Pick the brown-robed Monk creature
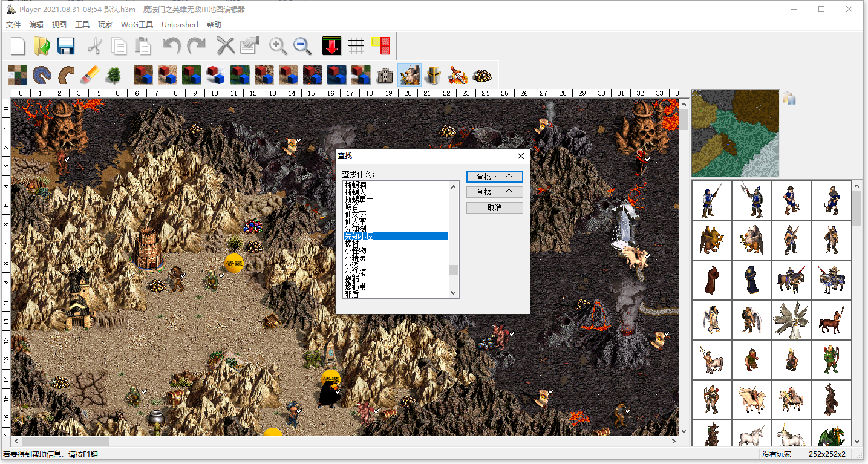Image resolution: width=868 pixels, height=464 pixels. coord(711,279)
